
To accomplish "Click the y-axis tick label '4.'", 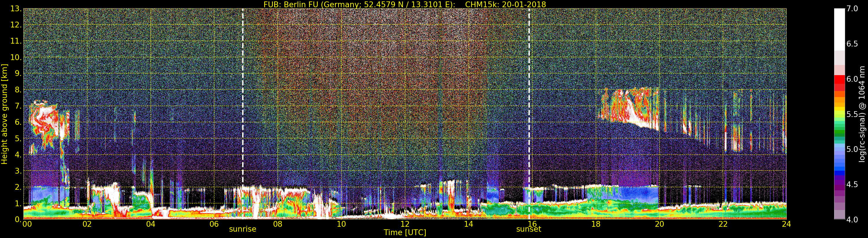I will pyautogui.click(x=18, y=155).
